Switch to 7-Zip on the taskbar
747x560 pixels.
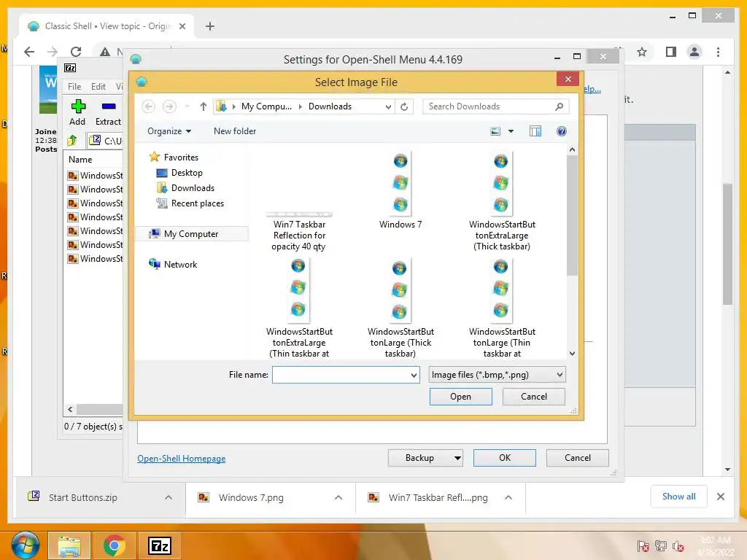click(x=160, y=546)
